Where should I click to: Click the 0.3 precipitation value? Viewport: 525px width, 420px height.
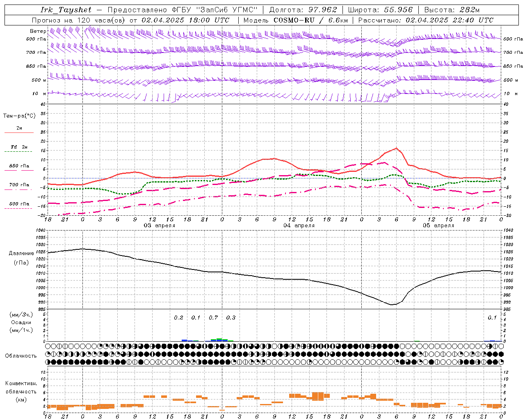click(231, 317)
